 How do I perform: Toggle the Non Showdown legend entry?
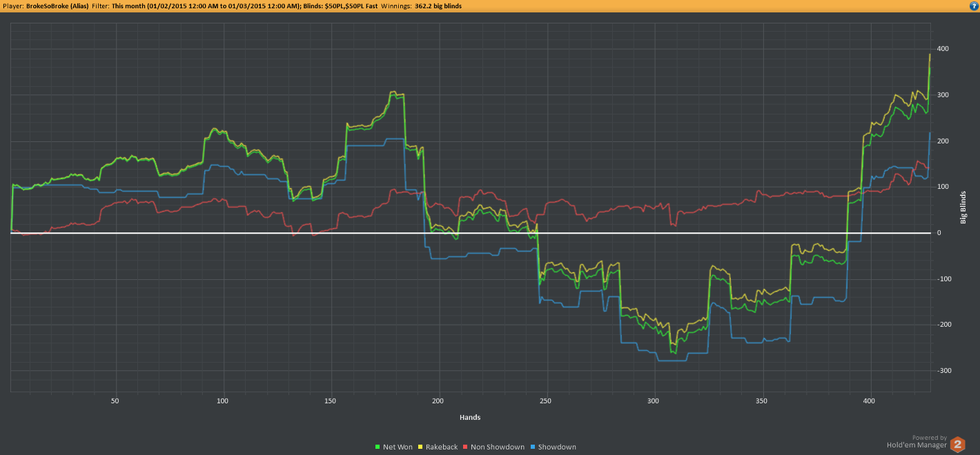[x=493, y=447]
